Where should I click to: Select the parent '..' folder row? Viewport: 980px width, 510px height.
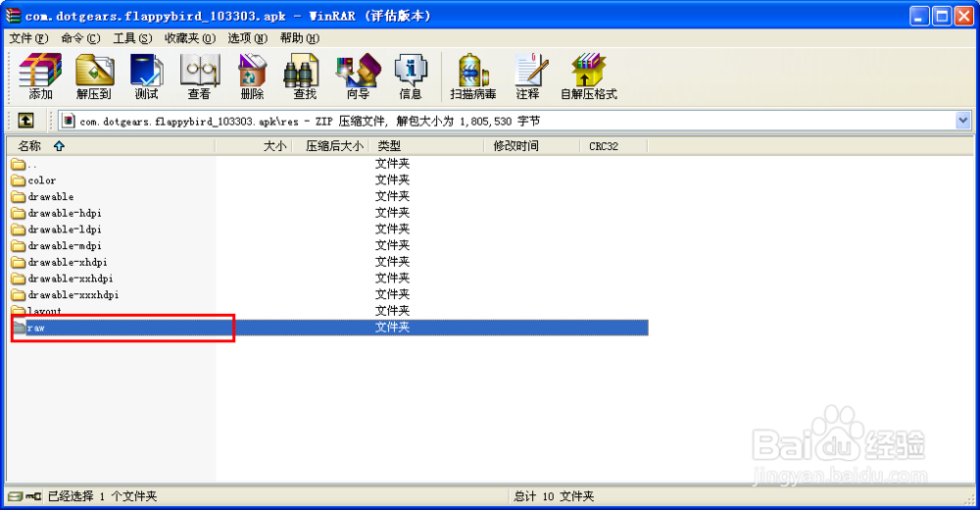point(25,164)
